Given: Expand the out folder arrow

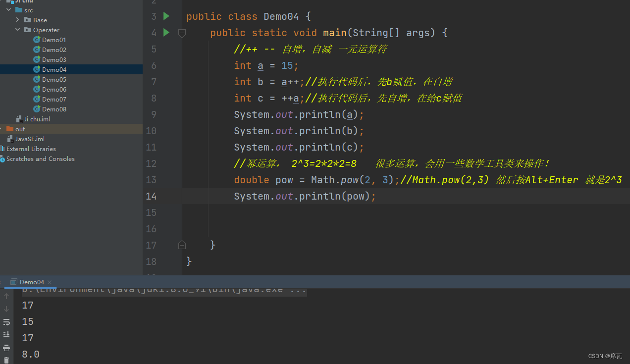Looking at the screenshot, I should pyautogui.click(x=1, y=129).
